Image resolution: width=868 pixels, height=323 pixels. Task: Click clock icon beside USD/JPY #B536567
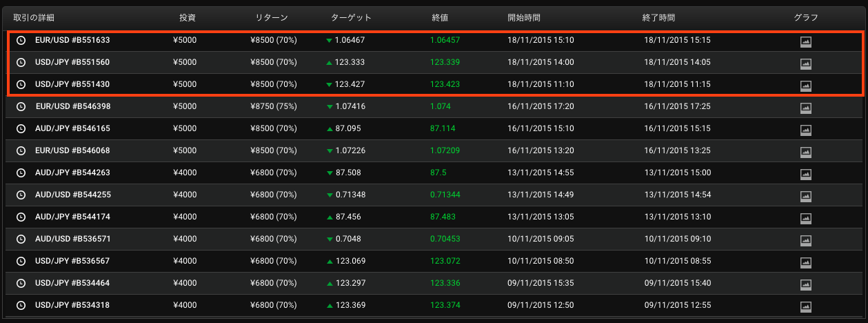[21, 262]
